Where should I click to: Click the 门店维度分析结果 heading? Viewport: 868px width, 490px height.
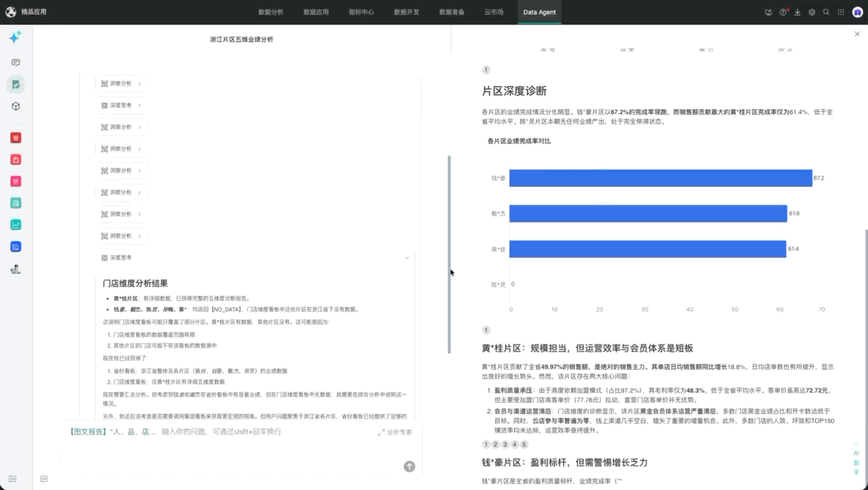[x=135, y=283]
